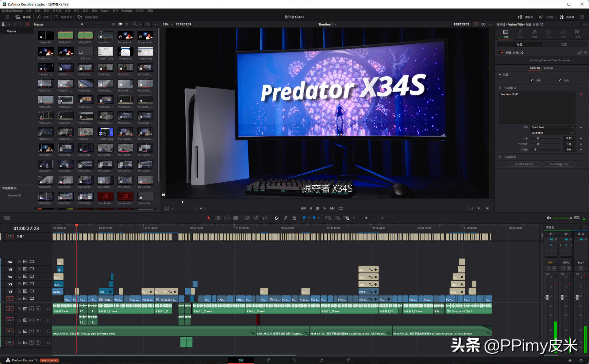
Task: Collapse the 主标题样式 section
Action: [500, 88]
